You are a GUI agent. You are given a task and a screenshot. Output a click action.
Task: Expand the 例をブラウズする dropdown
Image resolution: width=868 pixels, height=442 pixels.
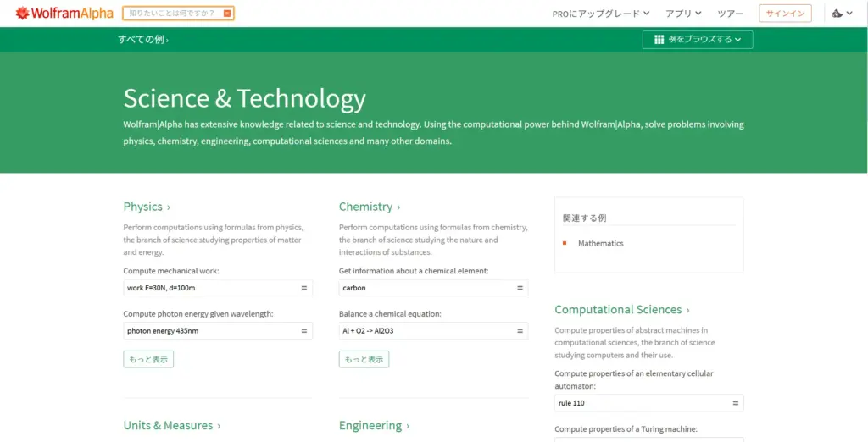pos(698,40)
